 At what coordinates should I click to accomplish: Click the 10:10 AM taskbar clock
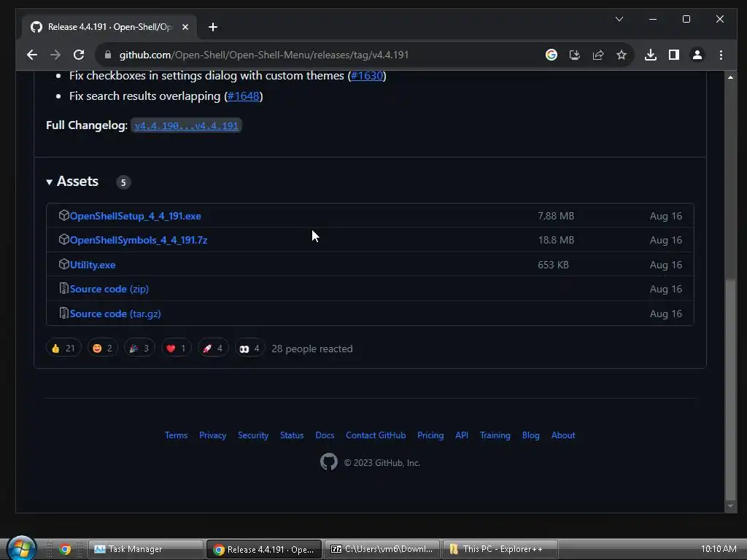[719, 549]
